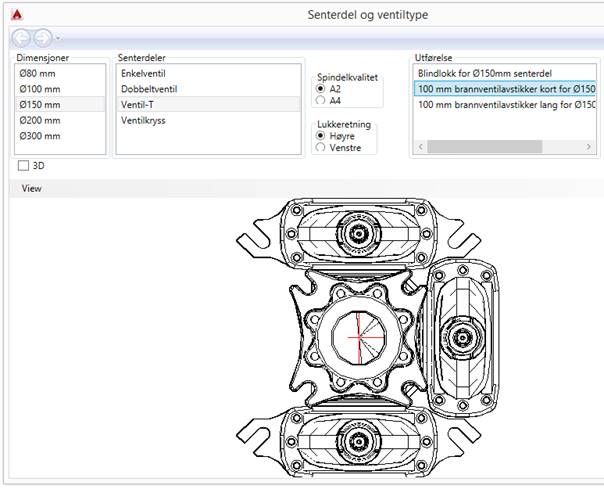Open the navigation history dropdown arrow
The width and height of the screenshot is (604, 489).
point(58,38)
